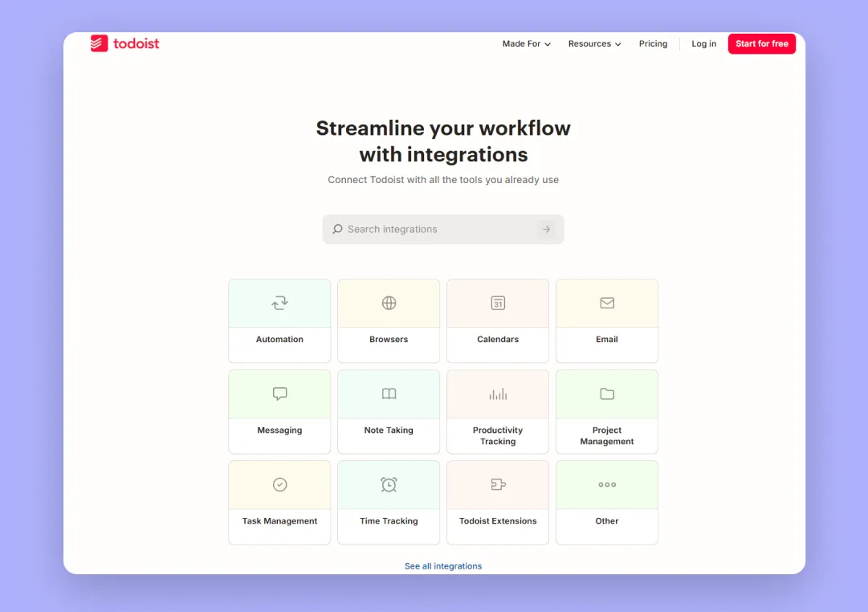Click the Note Taking book icon

coord(389,394)
